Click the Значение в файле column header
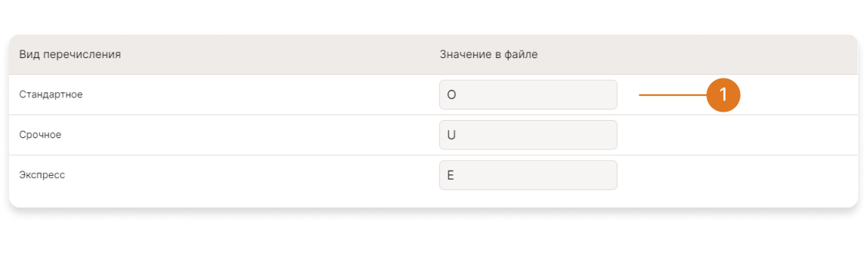 pos(489,54)
